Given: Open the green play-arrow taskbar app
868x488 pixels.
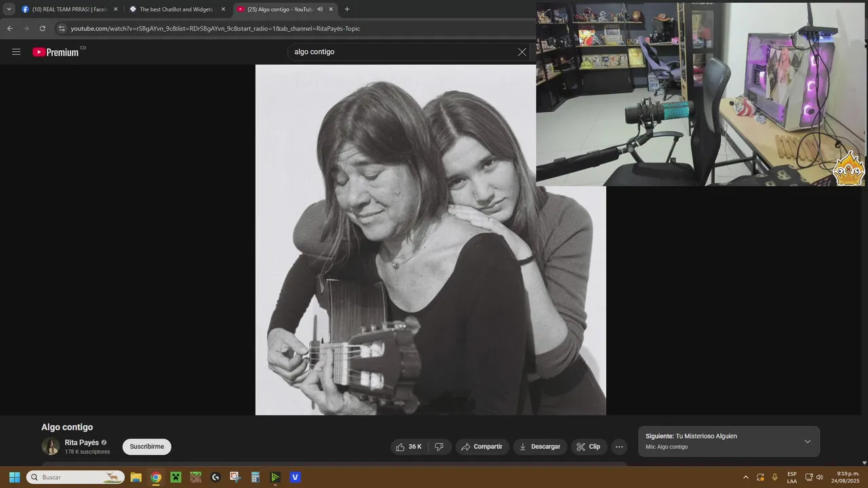Looking at the screenshot, I should tap(275, 477).
